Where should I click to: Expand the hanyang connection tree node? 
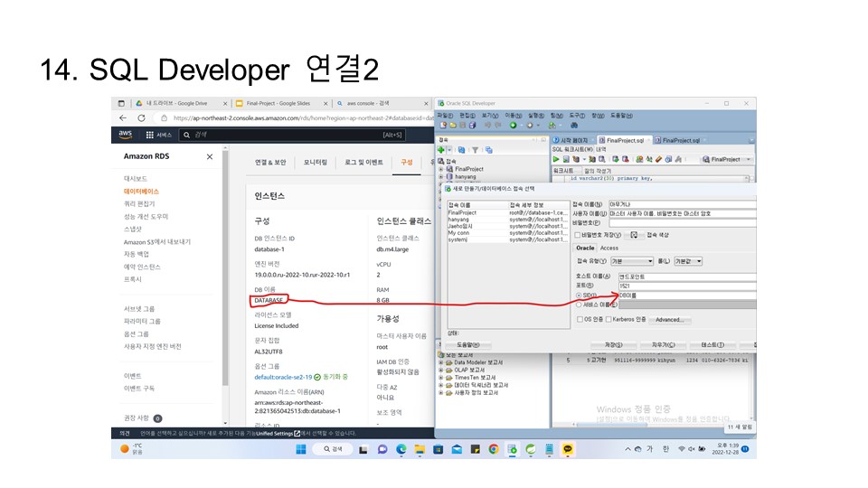pos(441,177)
